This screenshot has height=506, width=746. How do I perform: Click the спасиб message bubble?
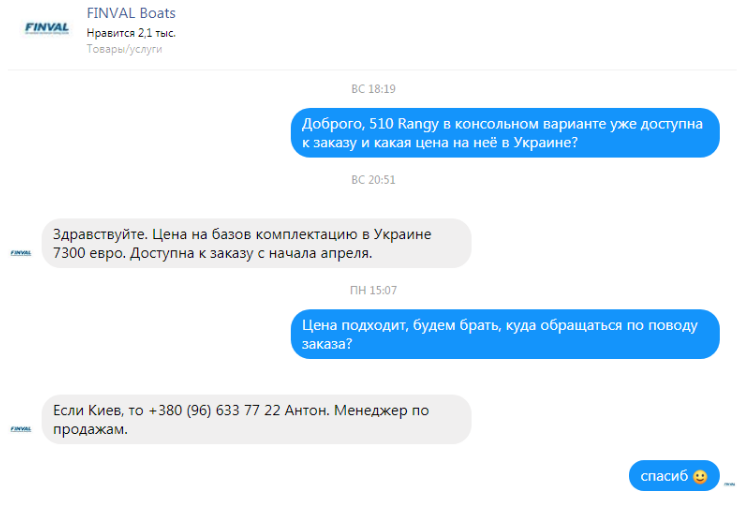pyautogui.click(x=674, y=476)
